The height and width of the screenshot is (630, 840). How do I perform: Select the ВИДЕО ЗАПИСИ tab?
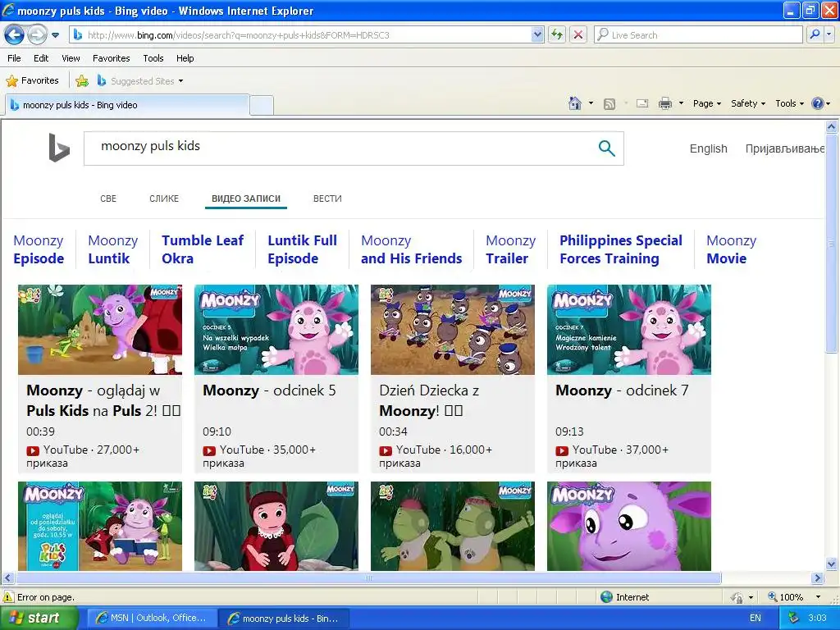coord(246,199)
